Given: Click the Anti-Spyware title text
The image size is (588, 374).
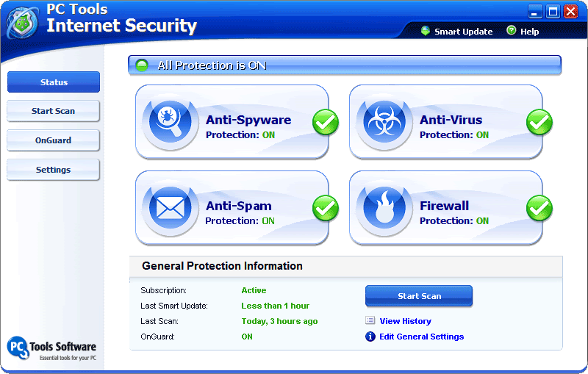Looking at the screenshot, I should pos(248,120).
